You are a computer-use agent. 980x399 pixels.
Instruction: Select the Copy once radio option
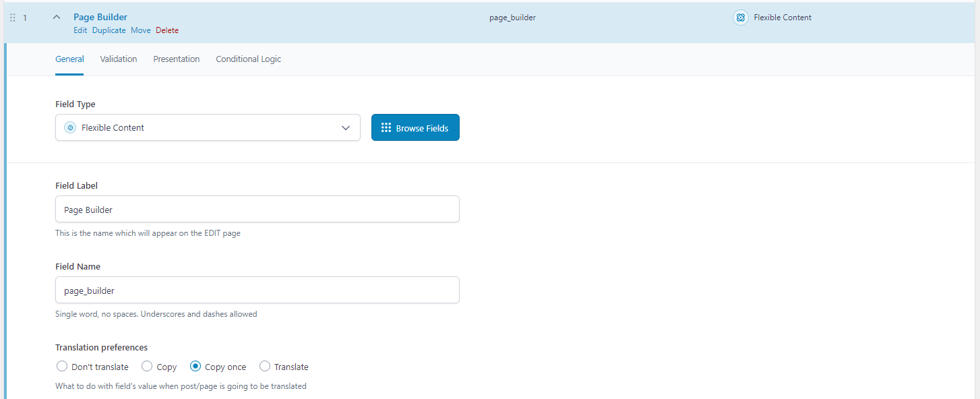(195, 367)
